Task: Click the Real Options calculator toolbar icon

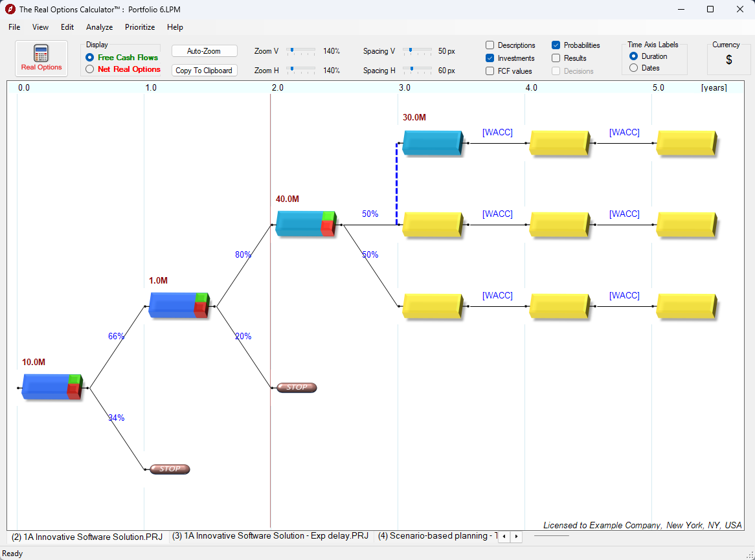Action: click(x=40, y=58)
